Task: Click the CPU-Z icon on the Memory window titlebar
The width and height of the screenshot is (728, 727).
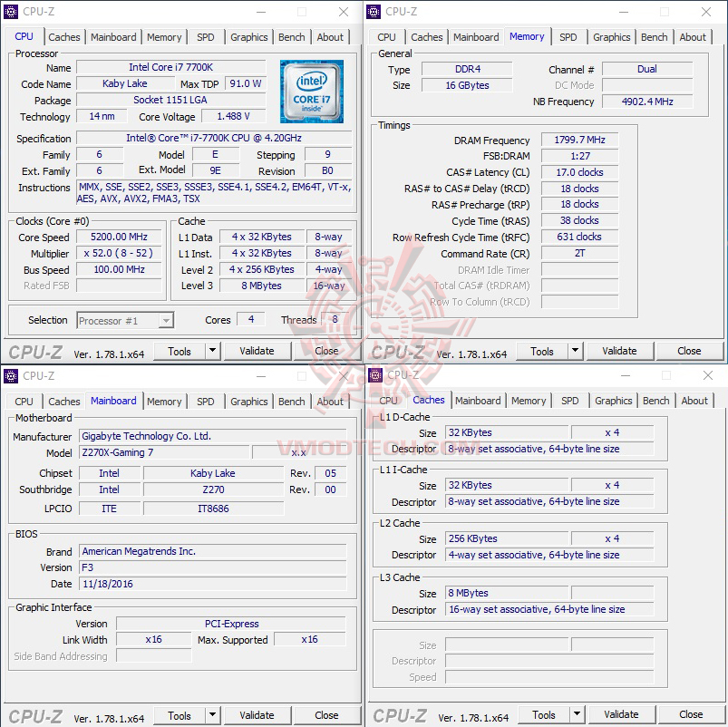Action: [x=374, y=12]
